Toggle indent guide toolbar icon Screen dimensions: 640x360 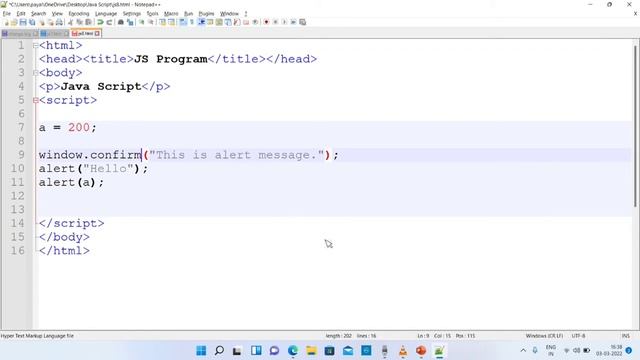[201, 22]
